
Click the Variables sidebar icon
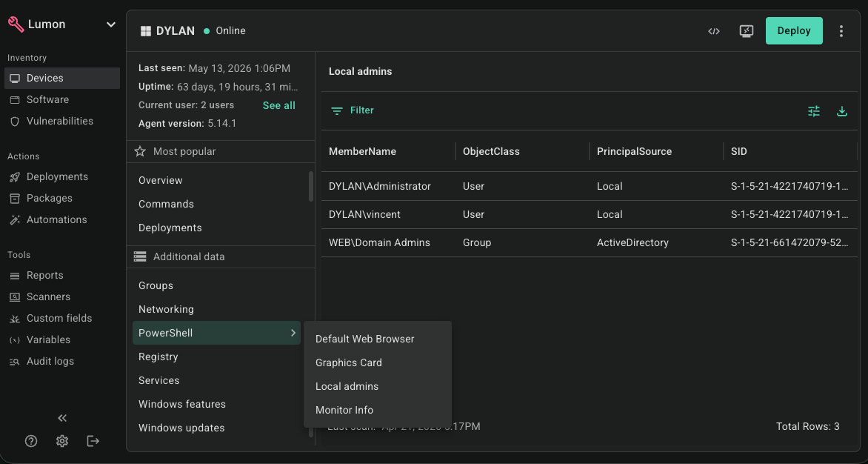pos(15,340)
